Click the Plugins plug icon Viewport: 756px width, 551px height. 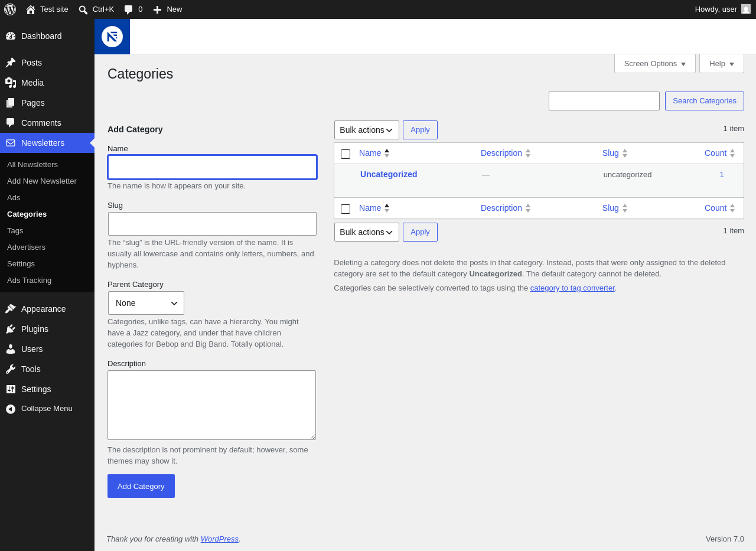pyautogui.click(x=11, y=329)
